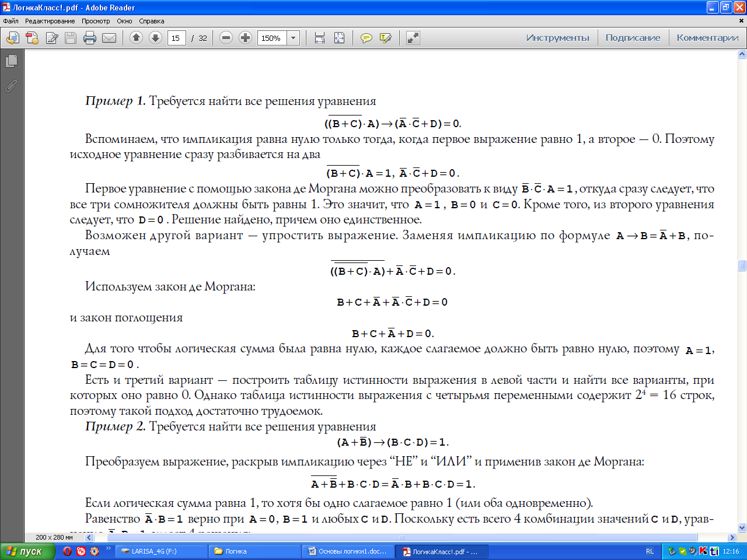Viewport: 747px width, 560px height.
Task: Open the Редактирование menu
Action: point(50,21)
